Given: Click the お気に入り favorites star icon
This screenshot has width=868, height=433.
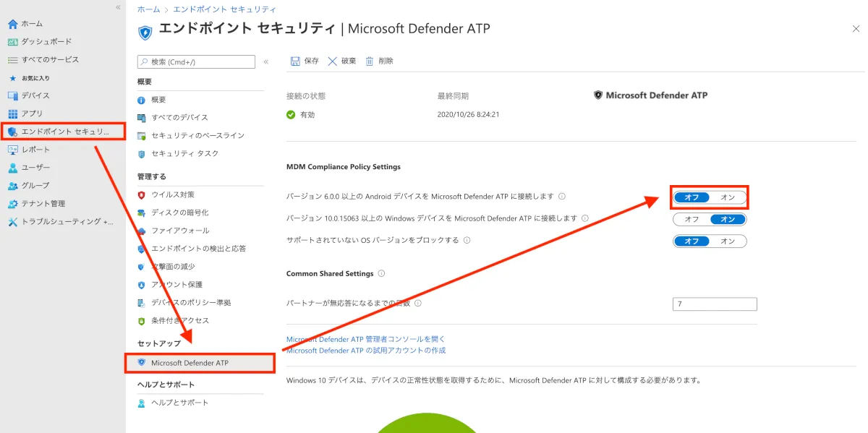Looking at the screenshot, I should pyautogui.click(x=12, y=78).
